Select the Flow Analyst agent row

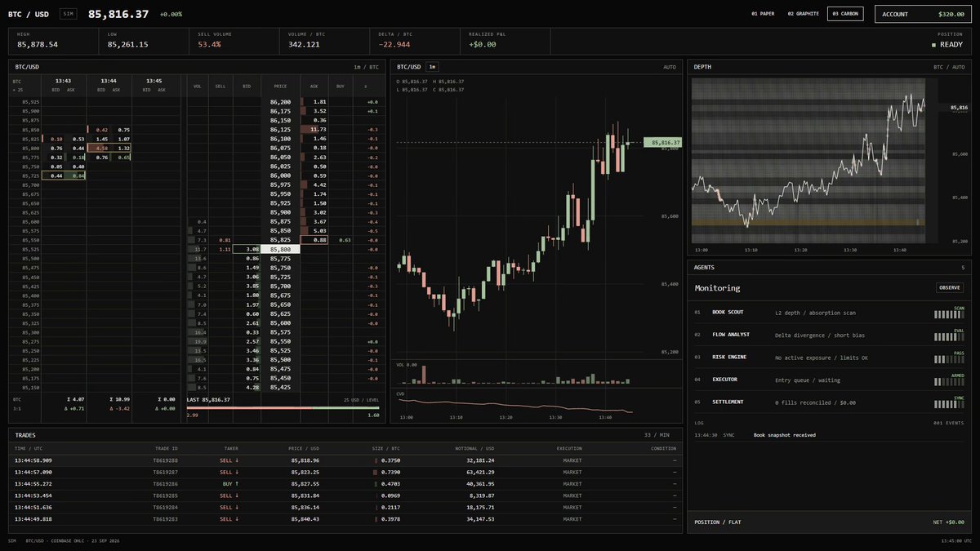click(829, 335)
